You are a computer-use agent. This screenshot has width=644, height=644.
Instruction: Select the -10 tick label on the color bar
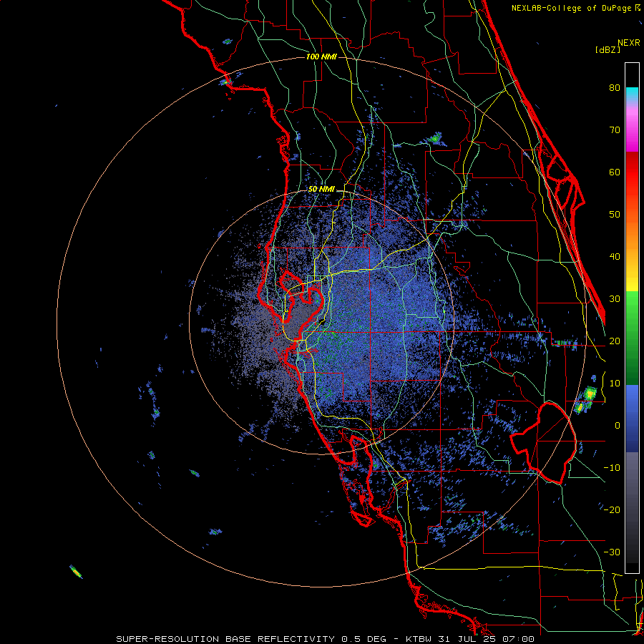pos(612,468)
